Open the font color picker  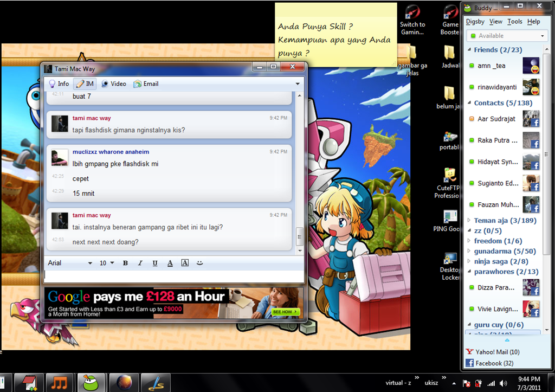pyautogui.click(x=170, y=263)
